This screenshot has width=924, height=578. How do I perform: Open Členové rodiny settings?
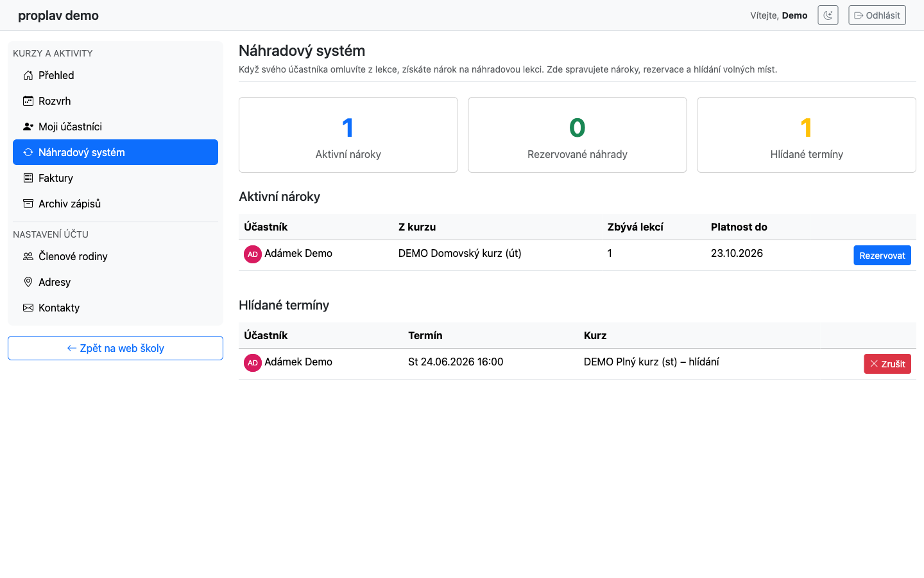[x=116, y=256]
